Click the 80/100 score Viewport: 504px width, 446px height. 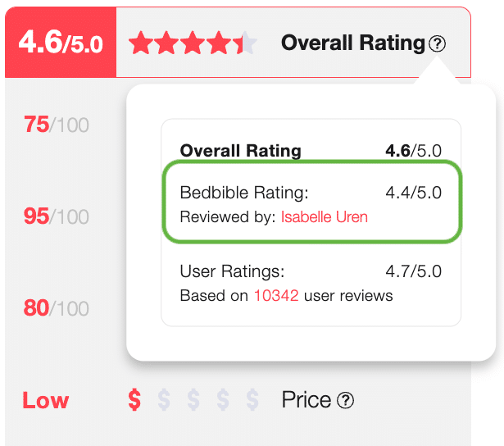tap(57, 308)
